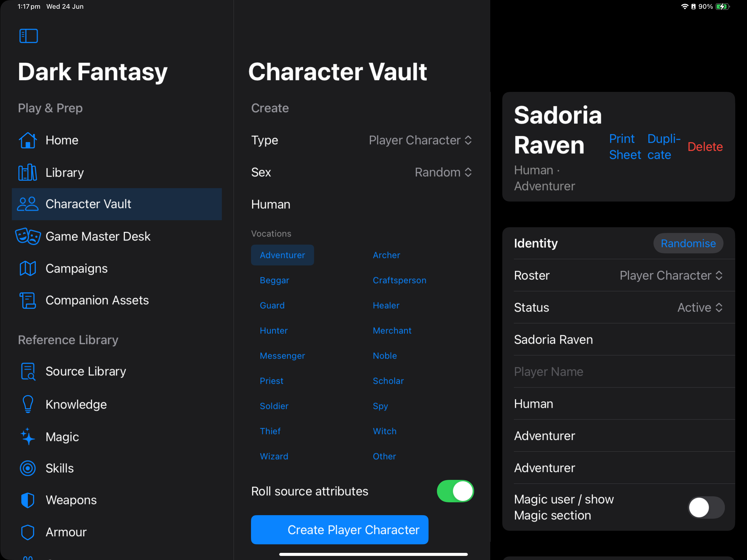Click Print Sheet link
Screen dimensions: 747x560
(x=625, y=147)
